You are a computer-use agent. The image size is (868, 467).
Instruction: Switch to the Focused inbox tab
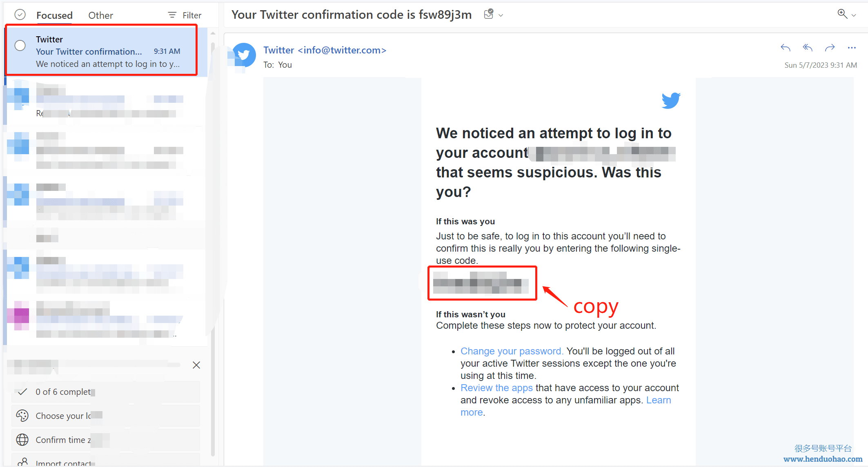click(54, 15)
